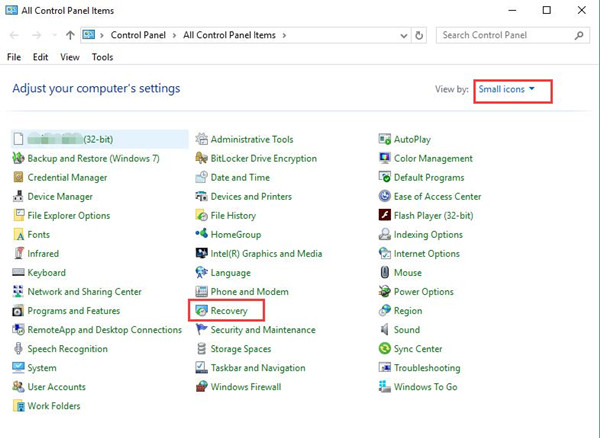Open the Work Folders icon

click(x=18, y=406)
